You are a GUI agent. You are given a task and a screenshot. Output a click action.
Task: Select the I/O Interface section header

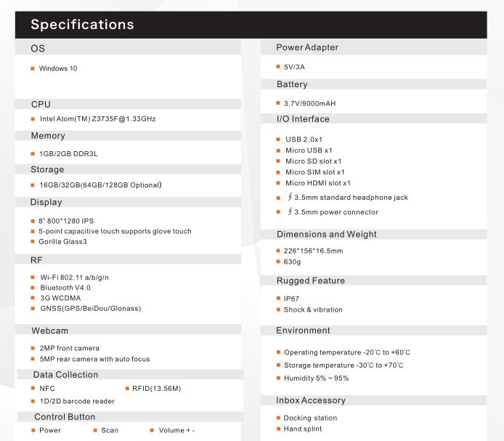pos(303,119)
